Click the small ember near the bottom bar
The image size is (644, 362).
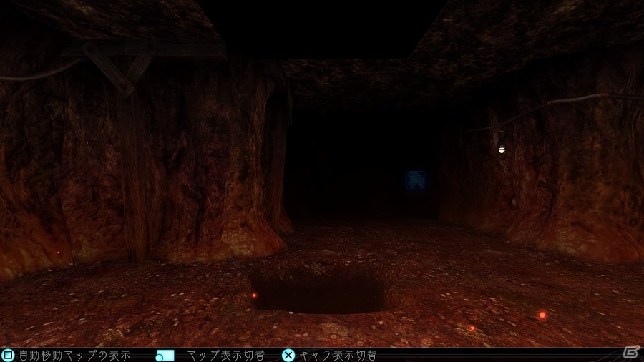(x=472, y=328)
